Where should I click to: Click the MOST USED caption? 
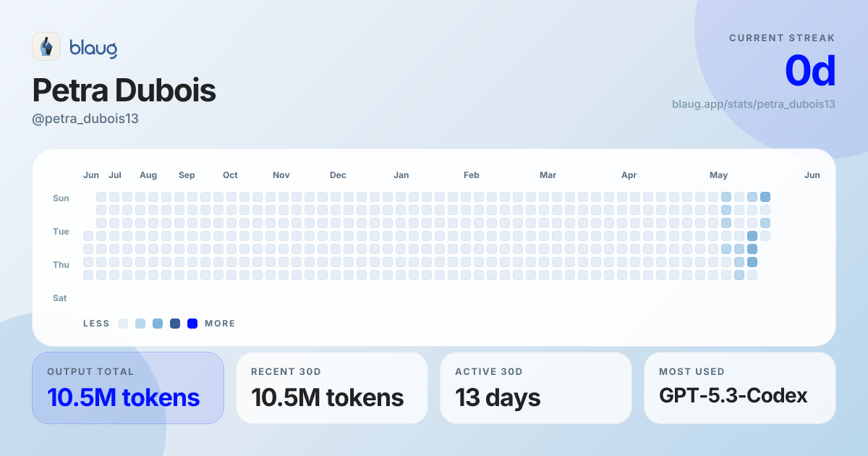(x=692, y=371)
